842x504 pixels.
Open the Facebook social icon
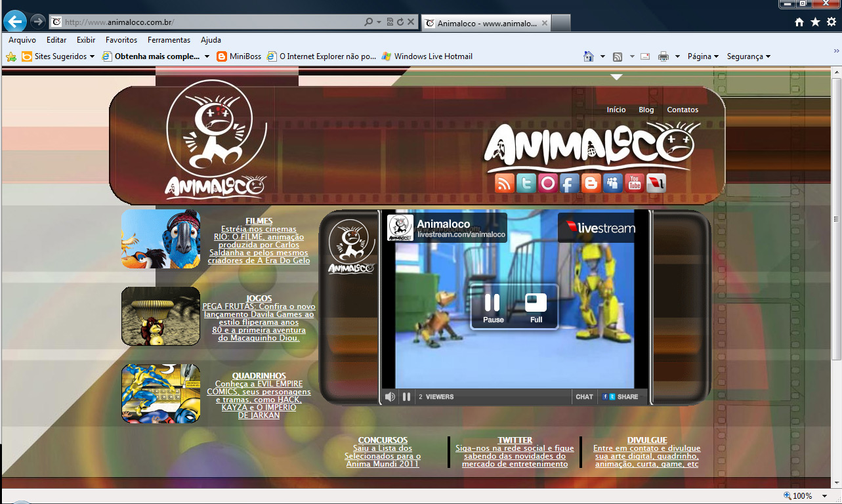pyautogui.click(x=569, y=183)
